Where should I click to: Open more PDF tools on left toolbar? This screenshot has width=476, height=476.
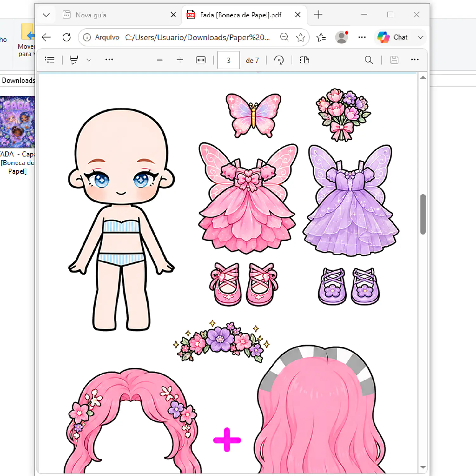(109, 60)
